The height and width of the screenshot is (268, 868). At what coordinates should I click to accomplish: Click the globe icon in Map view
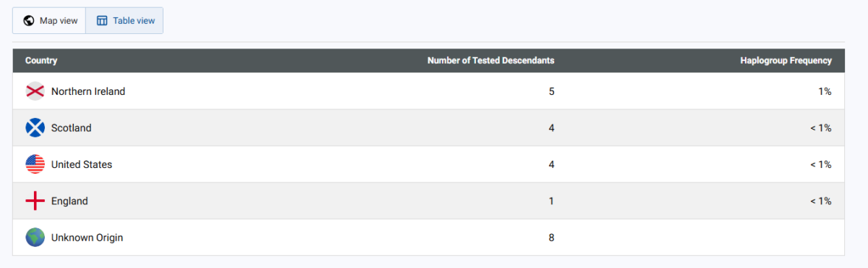[x=29, y=20]
